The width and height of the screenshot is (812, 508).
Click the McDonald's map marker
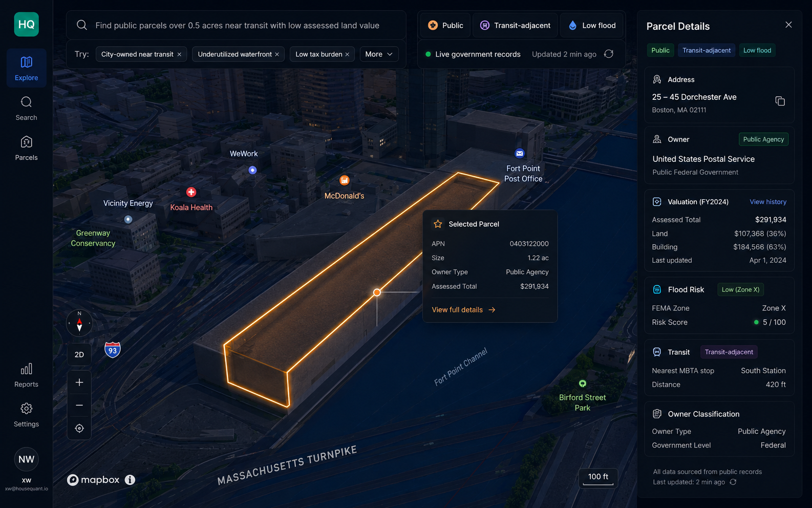point(345,180)
